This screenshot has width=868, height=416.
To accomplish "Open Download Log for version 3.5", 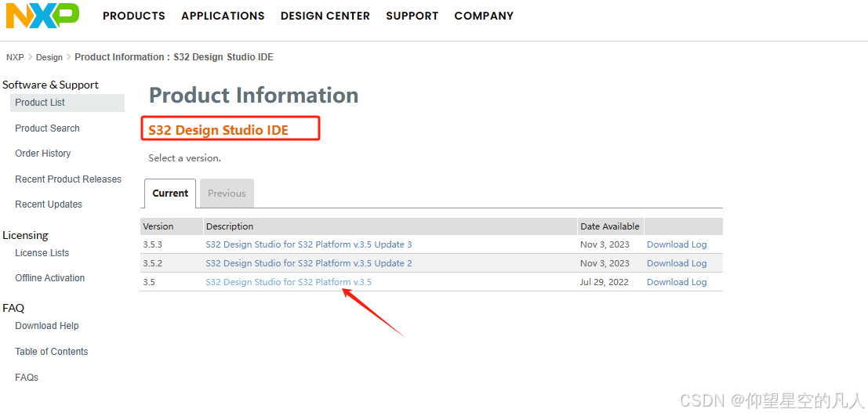I will click(x=677, y=282).
